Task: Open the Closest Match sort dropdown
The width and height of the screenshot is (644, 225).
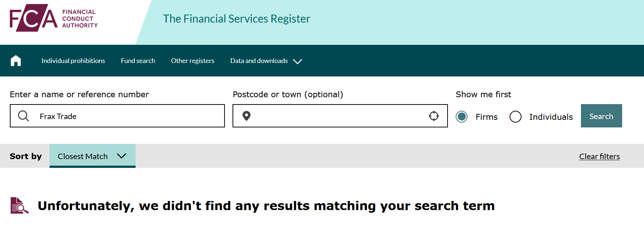Action: [93, 156]
